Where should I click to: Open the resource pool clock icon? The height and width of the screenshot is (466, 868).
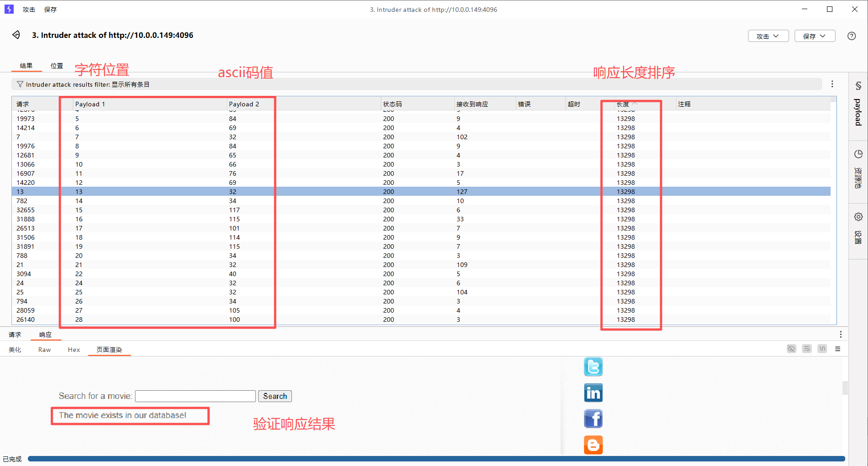tap(858, 154)
